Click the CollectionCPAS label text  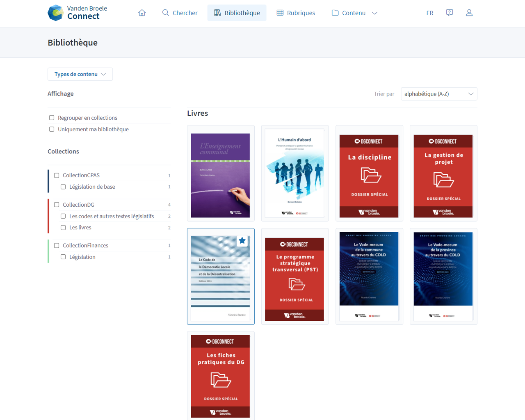tap(81, 175)
